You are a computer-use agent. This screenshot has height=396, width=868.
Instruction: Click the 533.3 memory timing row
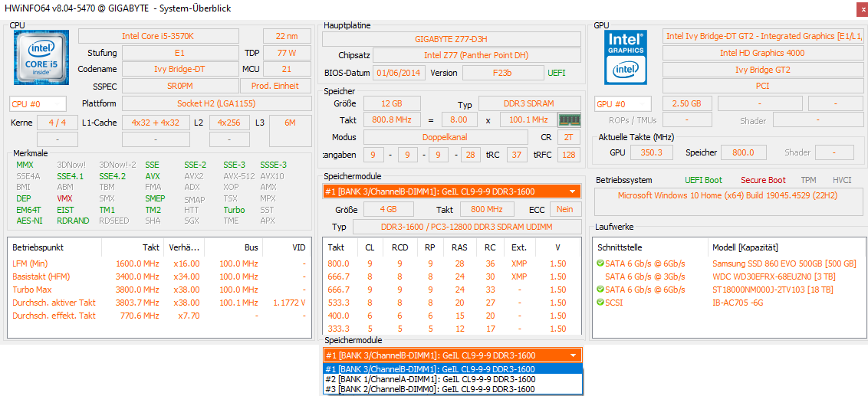tap(452, 302)
